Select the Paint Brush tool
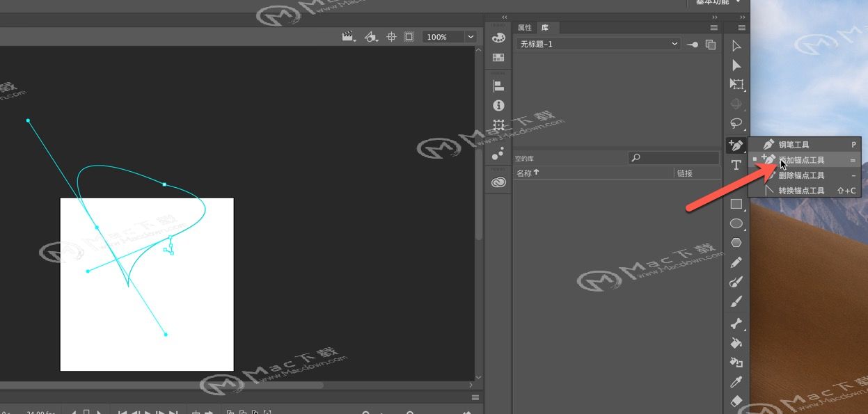The height and width of the screenshot is (414, 868). point(736,282)
